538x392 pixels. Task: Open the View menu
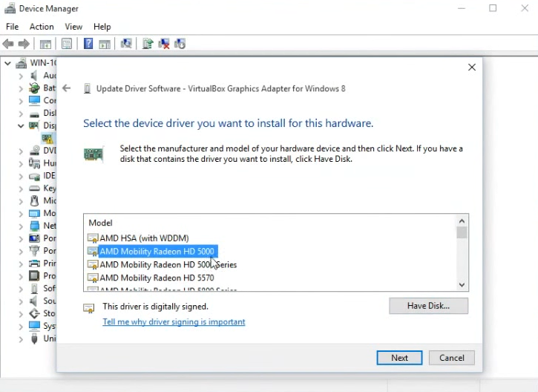(x=73, y=27)
